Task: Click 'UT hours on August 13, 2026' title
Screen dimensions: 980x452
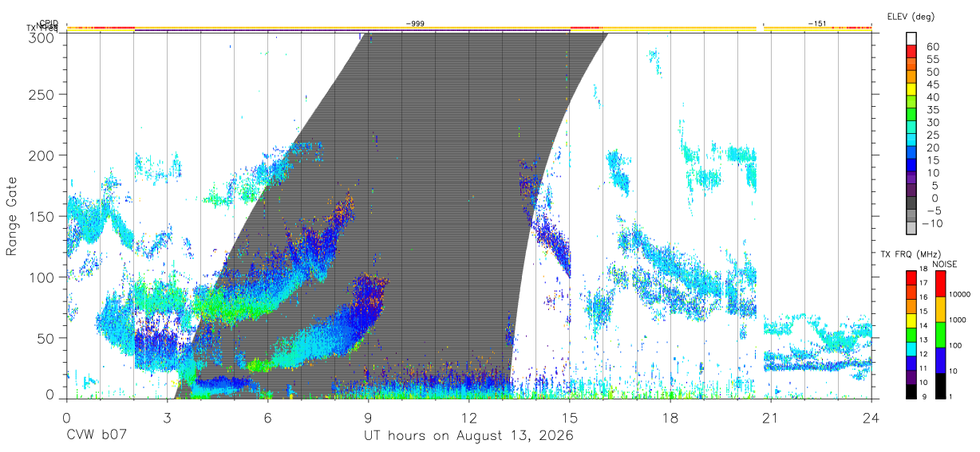Action: click(x=468, y=436)
